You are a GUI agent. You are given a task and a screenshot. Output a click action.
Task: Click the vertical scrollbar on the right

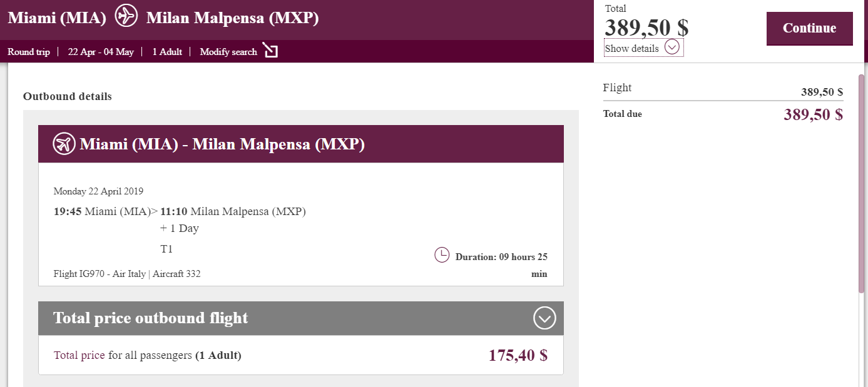[862, 188]
